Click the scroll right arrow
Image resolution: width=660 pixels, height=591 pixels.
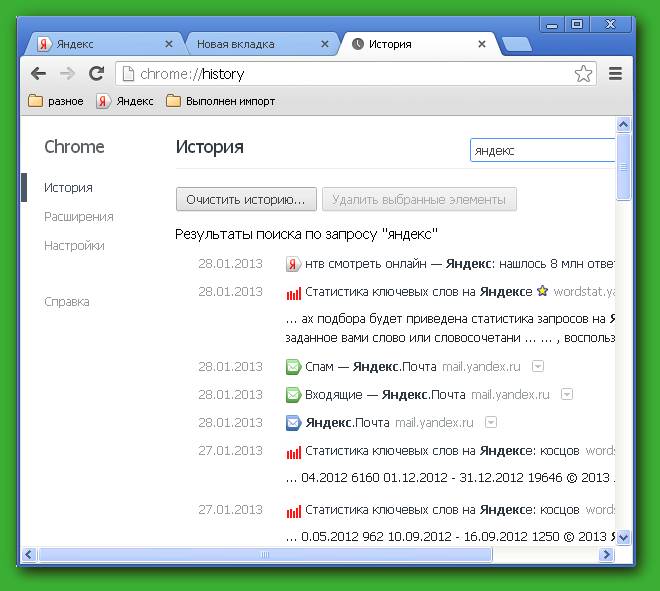(606, 555)
